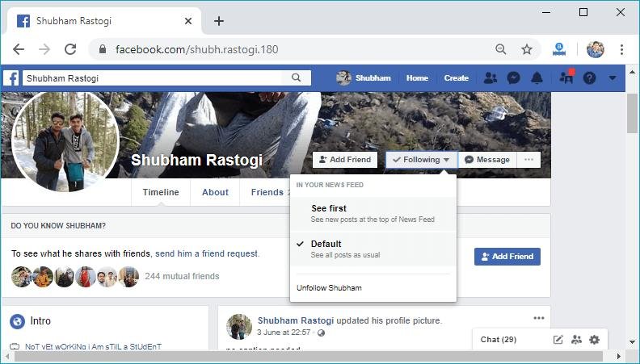Open the Messenger icon in the top bar

513,77
